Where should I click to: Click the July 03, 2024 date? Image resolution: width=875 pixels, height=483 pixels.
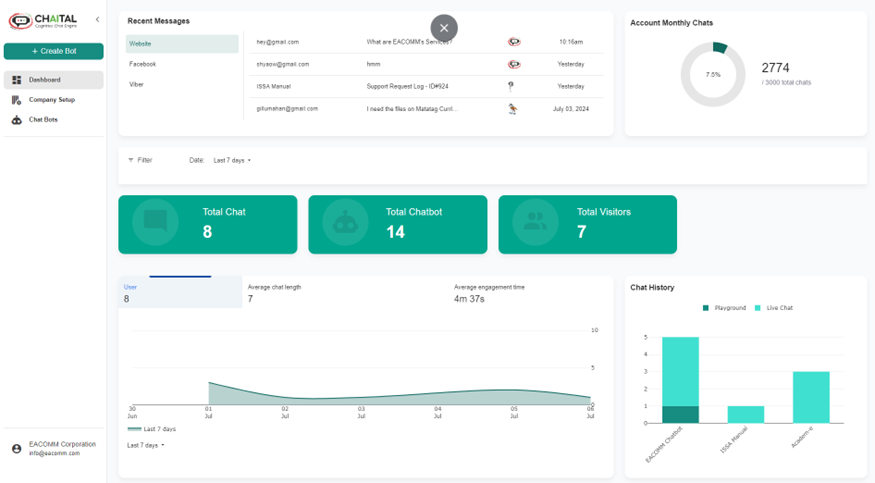[x=571, y=109]
